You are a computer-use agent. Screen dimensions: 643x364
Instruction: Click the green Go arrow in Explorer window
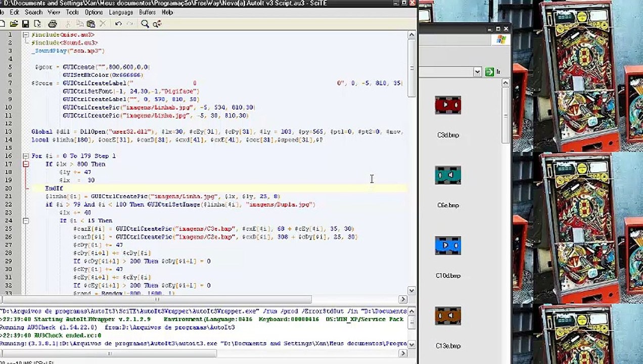pyautogui.click(x=489, y=72)
